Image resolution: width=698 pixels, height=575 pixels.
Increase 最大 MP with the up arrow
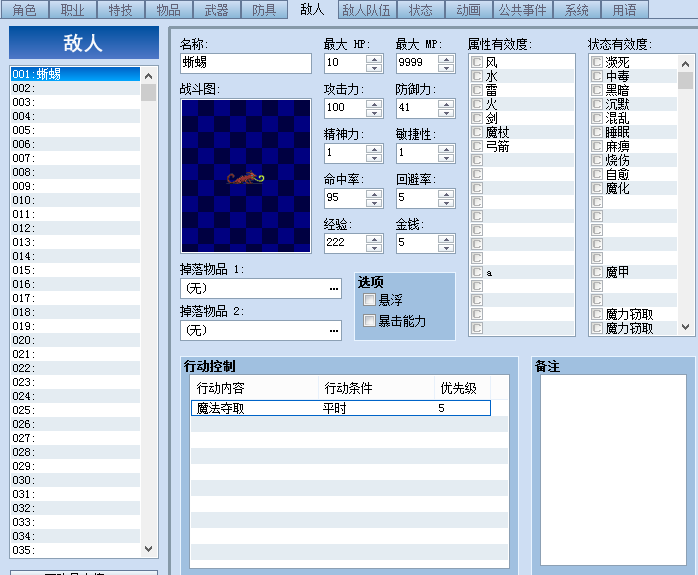point(446,58)
